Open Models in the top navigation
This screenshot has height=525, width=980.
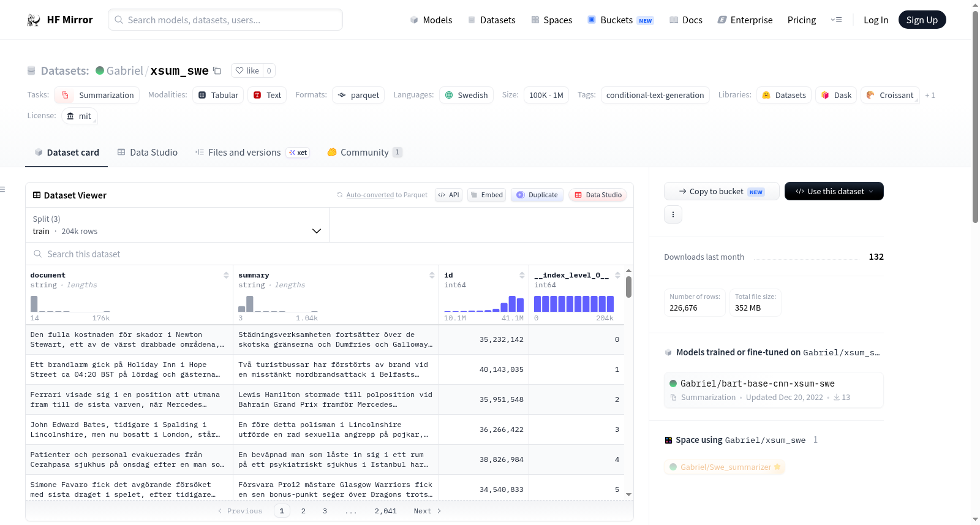pos(431,20)
